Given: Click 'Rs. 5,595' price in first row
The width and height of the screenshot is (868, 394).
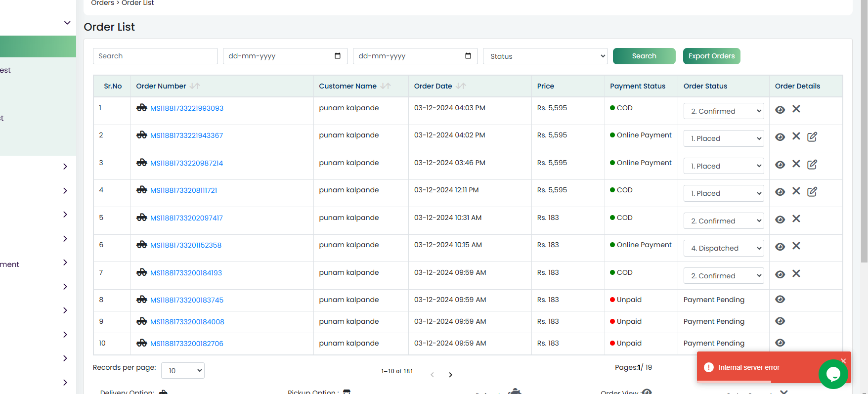Looking at the screenshot, I should coord(552,108).
